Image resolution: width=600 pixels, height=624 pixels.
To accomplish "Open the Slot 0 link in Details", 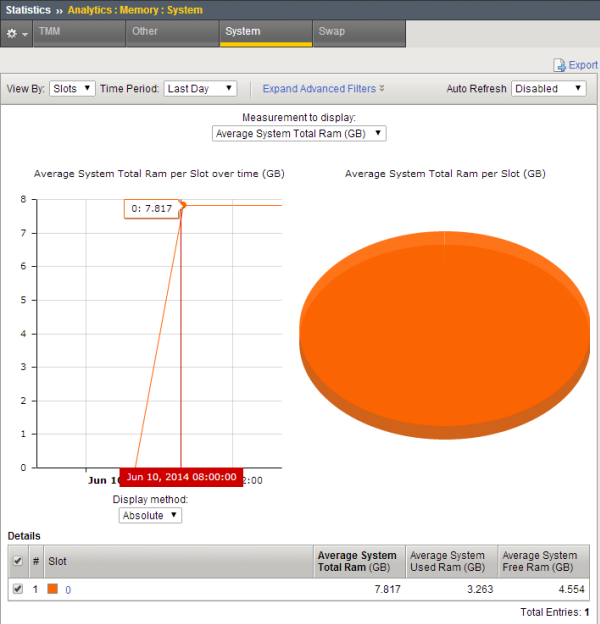I will (69, 590).
